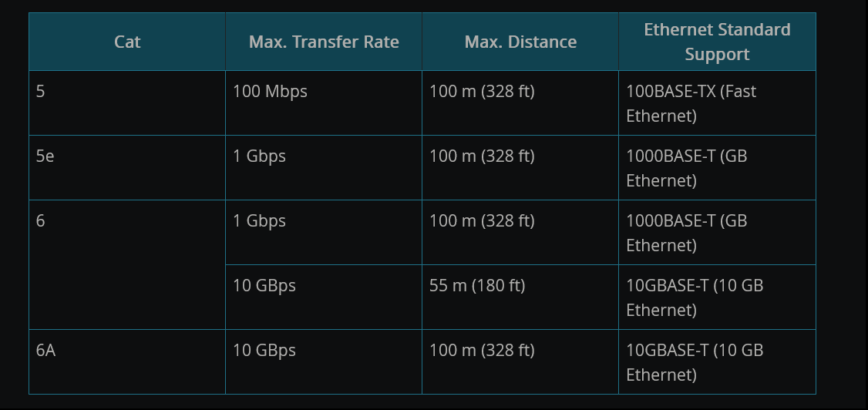Click the Ethernet Standard Support header
Viewport: 868px width, 410px height.
coord(717,42)
